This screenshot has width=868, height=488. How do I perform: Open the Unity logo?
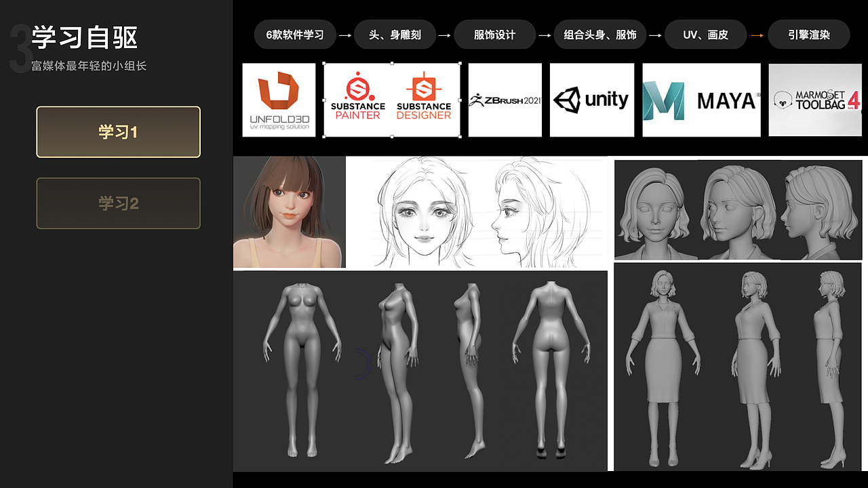click(591, 100)
